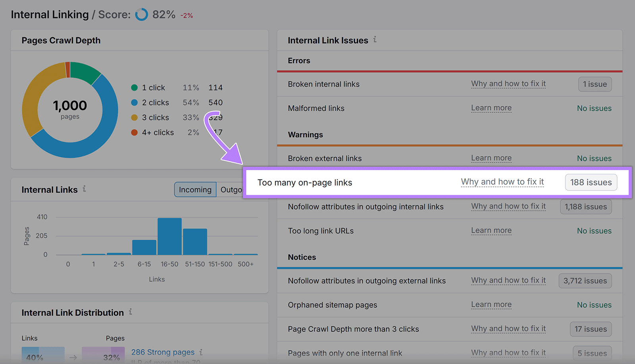View the 1 issue for broken internal links
The image size is (635, 364).
coord(595,84)
